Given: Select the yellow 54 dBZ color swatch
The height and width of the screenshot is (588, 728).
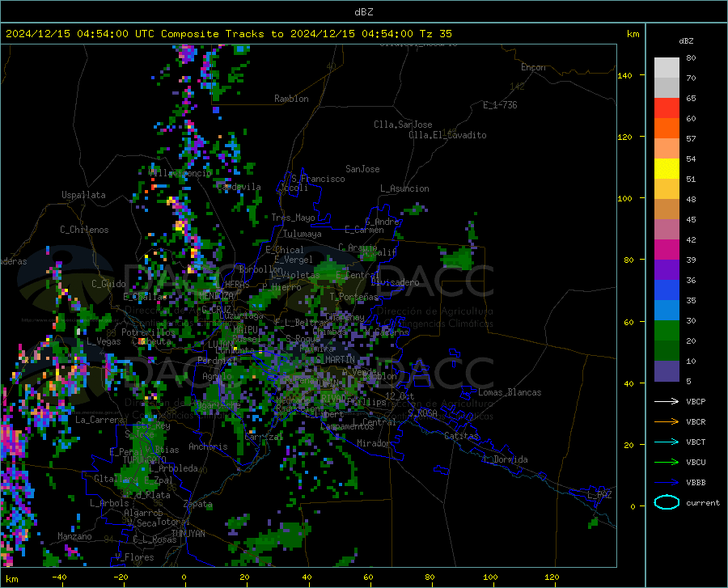Looking at the screenshot, I should pos(667,168).
